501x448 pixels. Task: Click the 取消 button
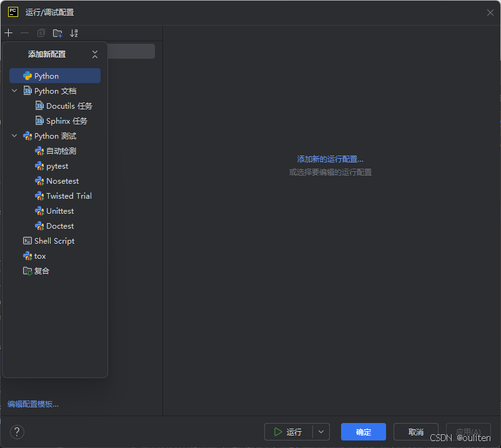point(415,432)
